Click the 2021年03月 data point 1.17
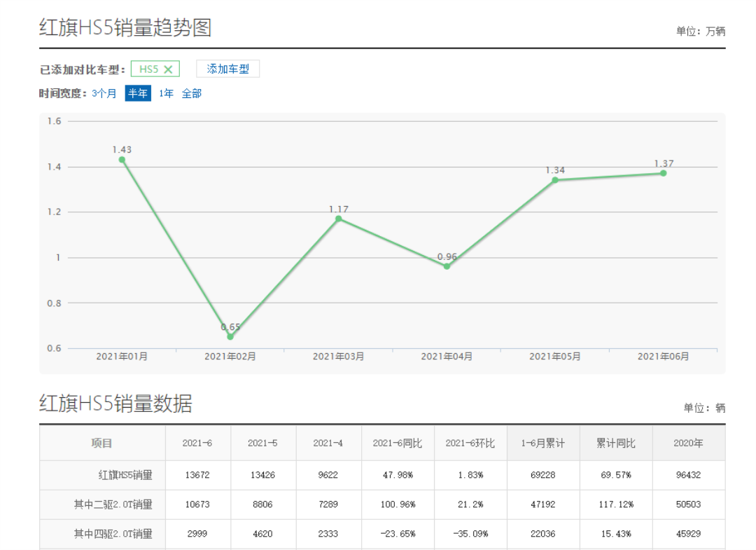756x550 pixels. [339, 219]
